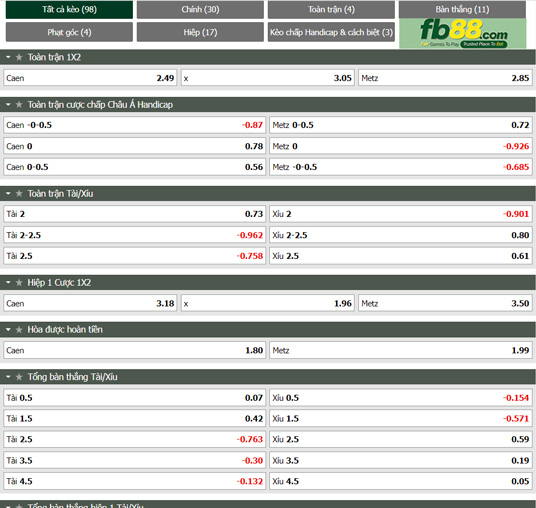Choose Xỉu 1.5 at -0.571
This screenshot has height=508, width=536.
401,419
